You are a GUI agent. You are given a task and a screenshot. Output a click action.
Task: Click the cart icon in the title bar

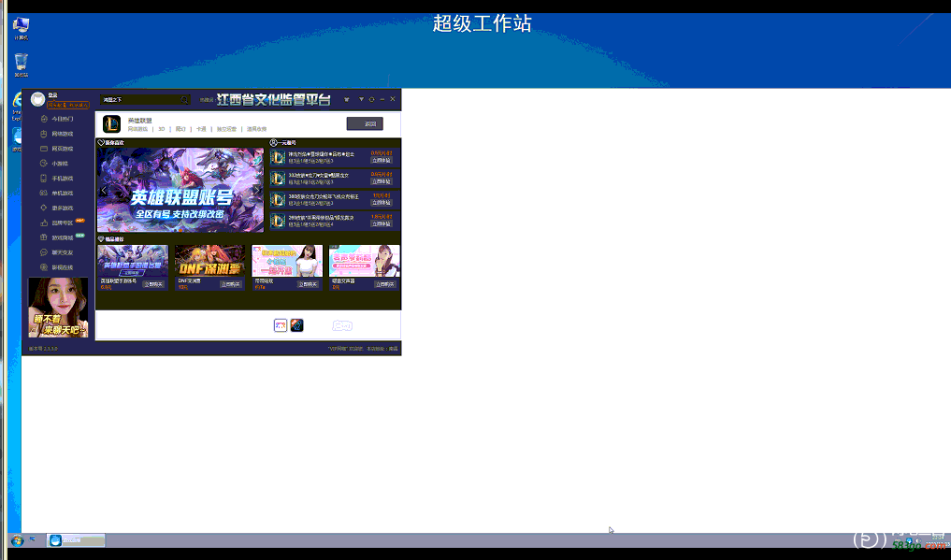(346, 99)
